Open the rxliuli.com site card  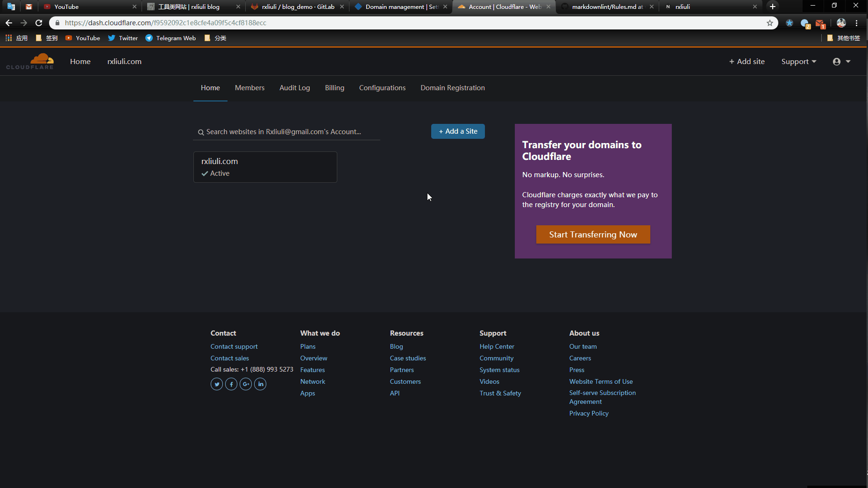265,167
